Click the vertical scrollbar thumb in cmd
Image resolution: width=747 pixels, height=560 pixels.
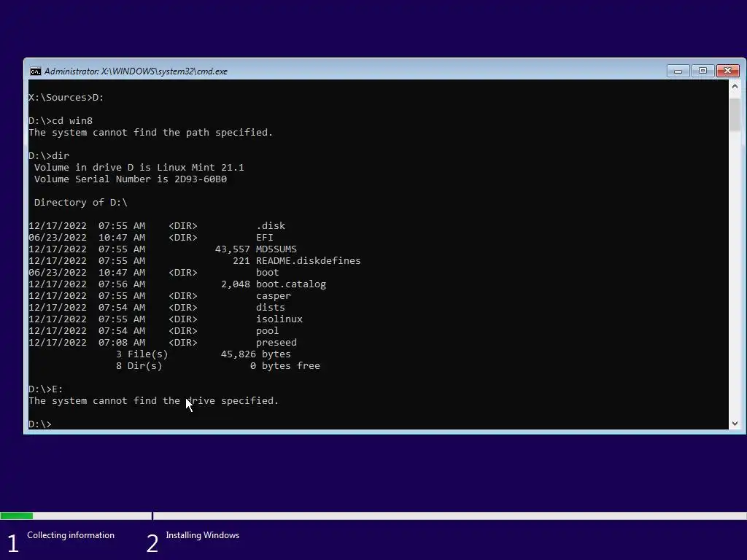pyautogui.click(x=735, y=114)
